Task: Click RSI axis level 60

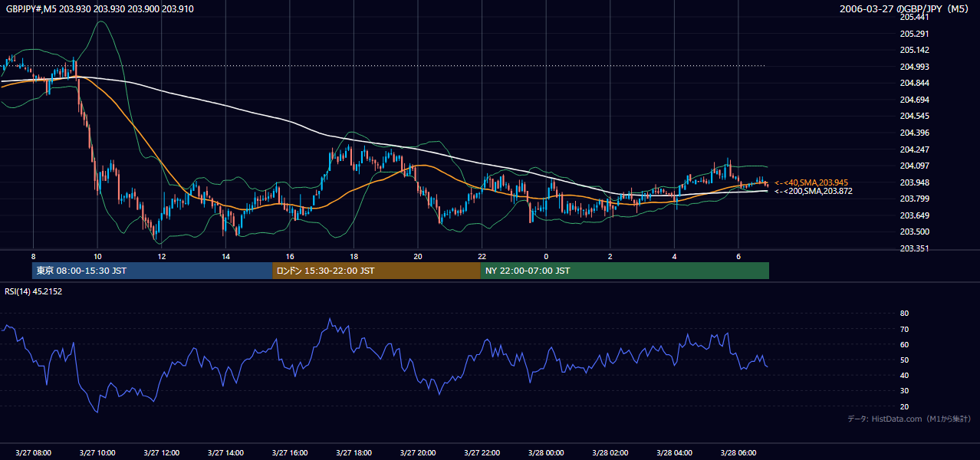Action: [904, 344]
